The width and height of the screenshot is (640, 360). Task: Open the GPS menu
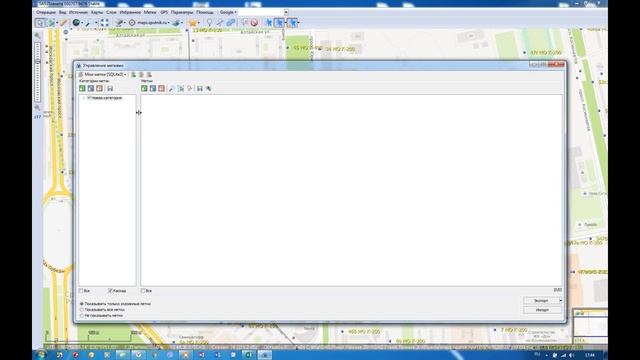[x=164, y=12]
